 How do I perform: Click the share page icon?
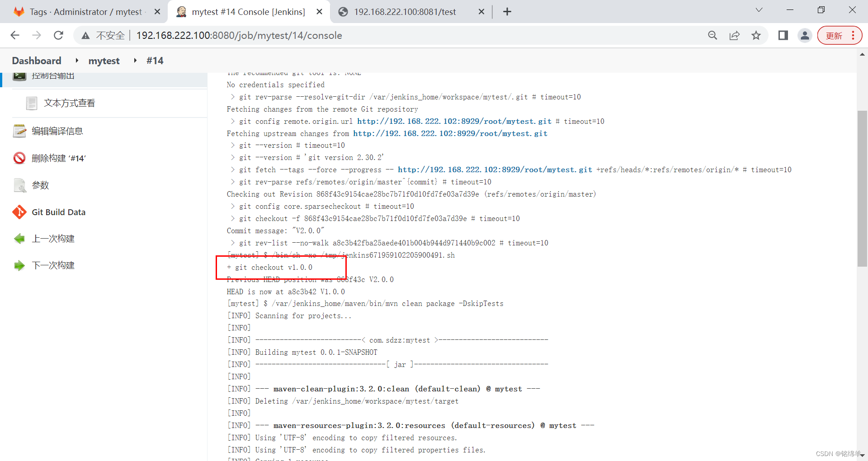pyautogui.click(x=734, y=35)
